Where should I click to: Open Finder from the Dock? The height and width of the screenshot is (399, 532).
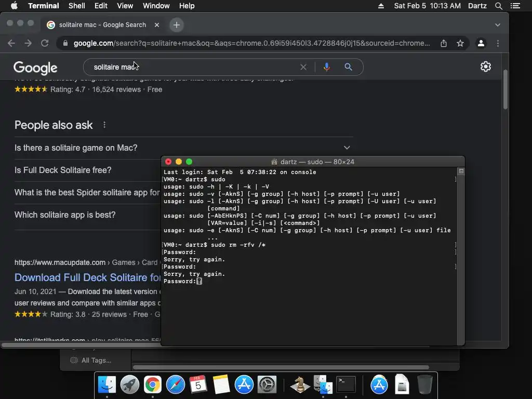coord(107,384)
